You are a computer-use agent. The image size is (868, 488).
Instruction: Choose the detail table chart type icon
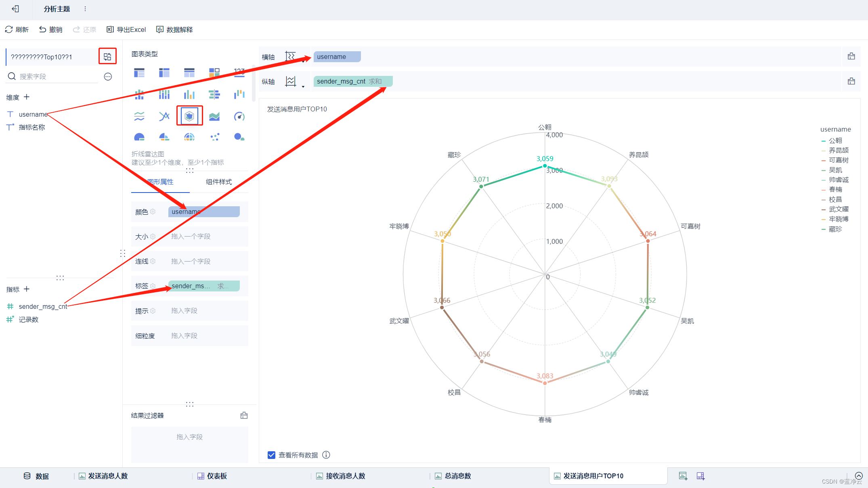(189, 73)
